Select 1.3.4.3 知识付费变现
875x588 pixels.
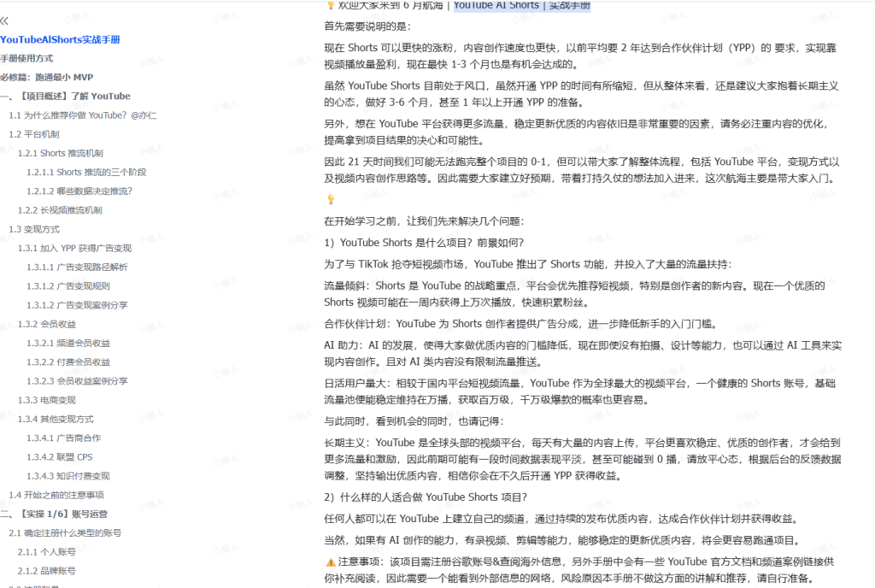tap(68, 476)
